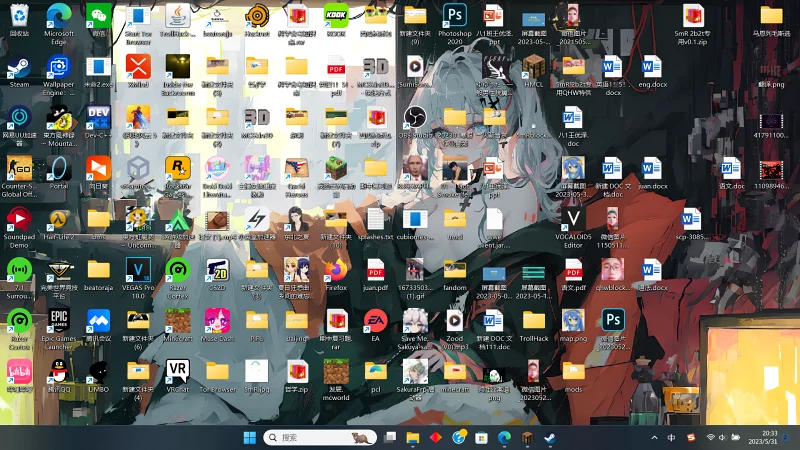This screenshot has width=800, height=450.
Task: Open the taskbar clock and date
Action: pyautogui.click(x=763, y=438)
